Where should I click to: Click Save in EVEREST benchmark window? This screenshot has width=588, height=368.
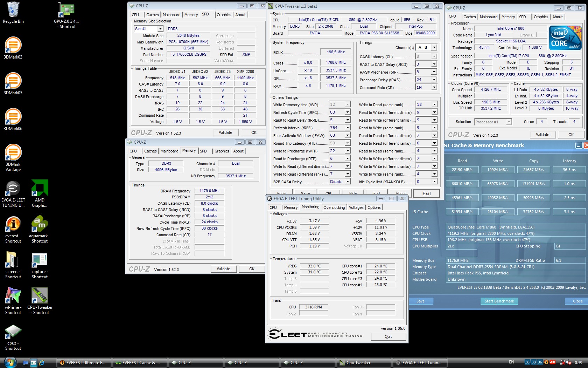tap(420, 301)
